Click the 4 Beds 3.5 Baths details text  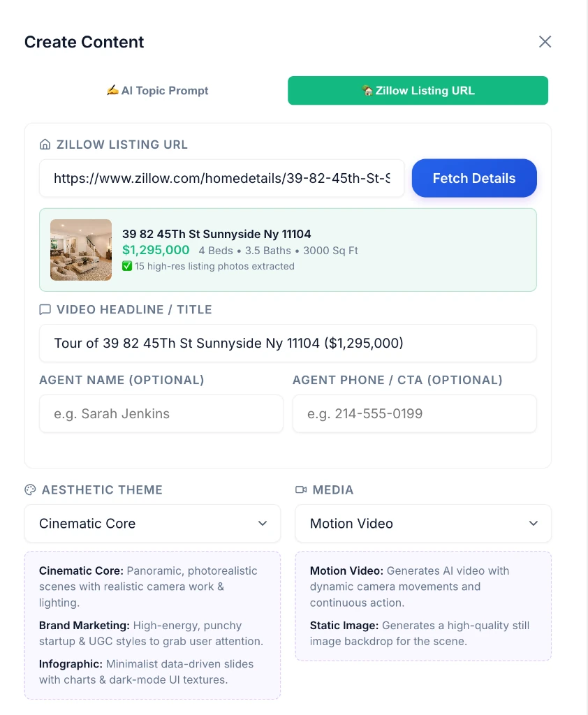[278, 251]
